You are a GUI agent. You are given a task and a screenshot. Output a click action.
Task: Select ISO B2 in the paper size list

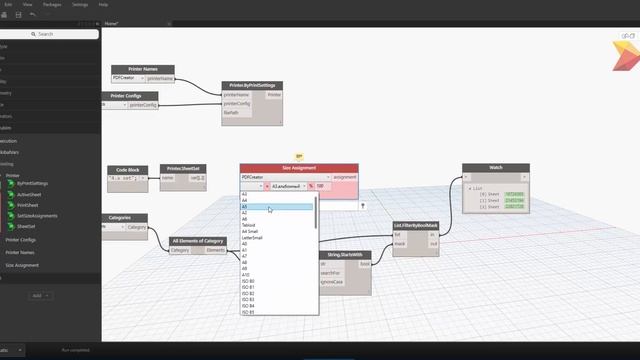(277, 293)
